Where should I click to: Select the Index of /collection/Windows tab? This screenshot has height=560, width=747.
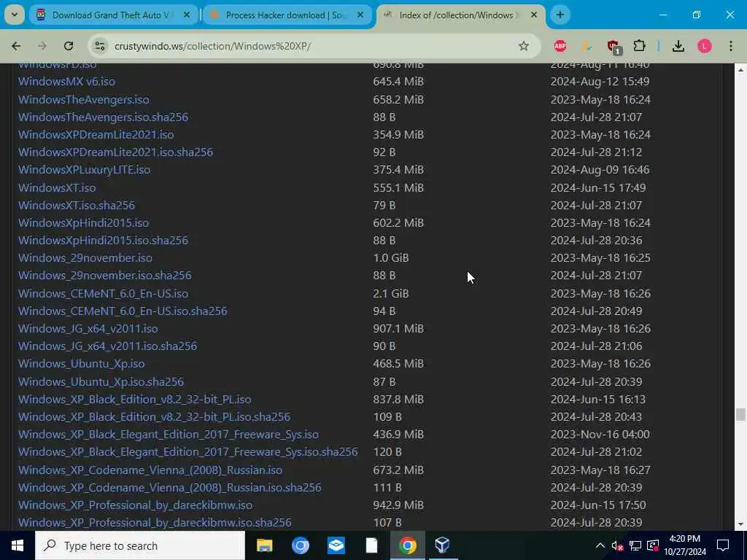pyautogui.click(x=460, y=15)
